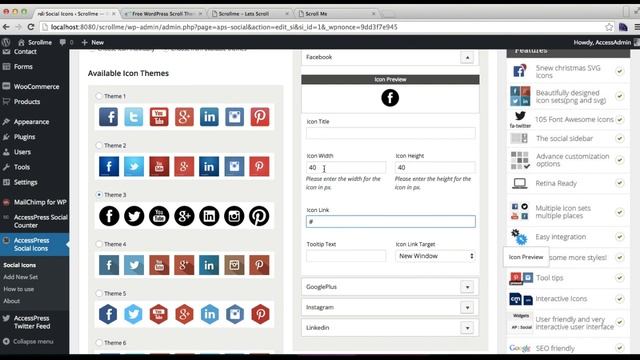Select Theme 3 radio button
Image resolution: width=640 pixels, height=360 pixels.
(x=99, y=195)
